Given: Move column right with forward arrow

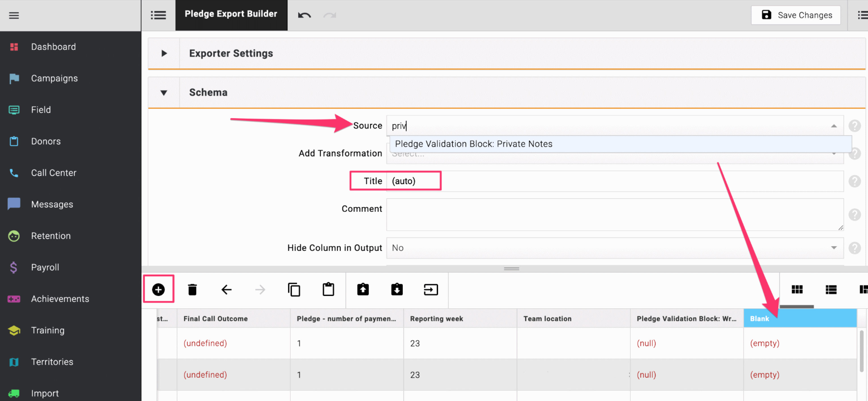Looking at the screenshot, I should click(x=260, y=289).
